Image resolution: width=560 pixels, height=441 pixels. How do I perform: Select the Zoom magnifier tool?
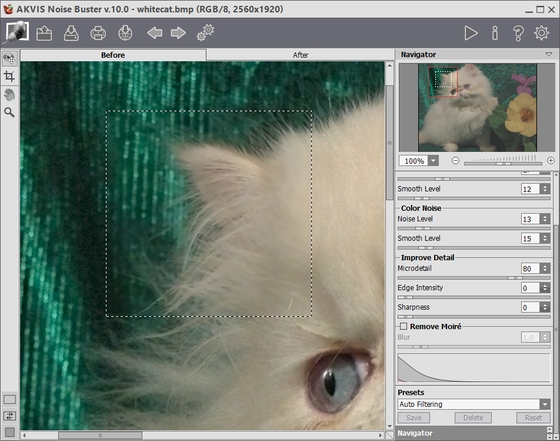coord(9,112)
